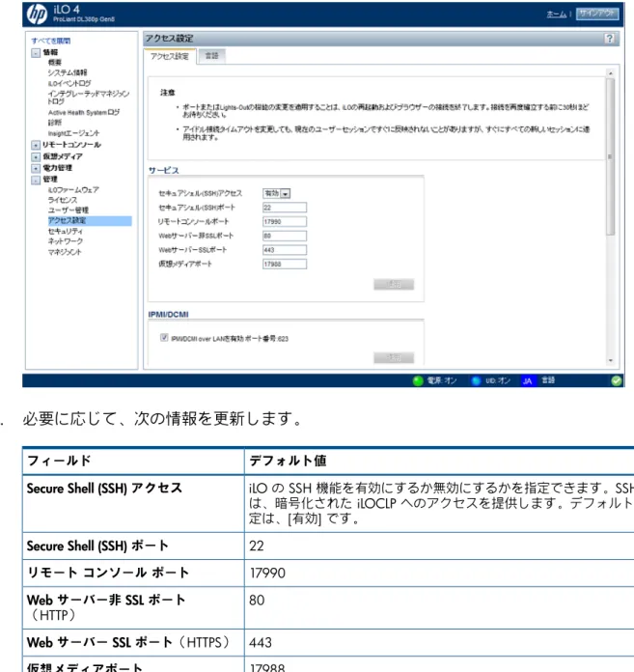Image resolution: width=634 pixels, height=672 pixels.
Task: Open ライセンス in the navigation tree
Action: [x=63, y=200]
